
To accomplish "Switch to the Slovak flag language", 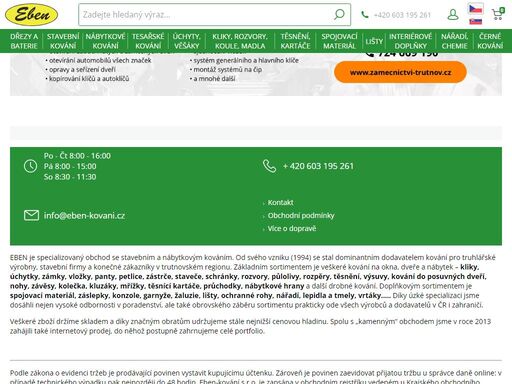I will pos(475,21).
